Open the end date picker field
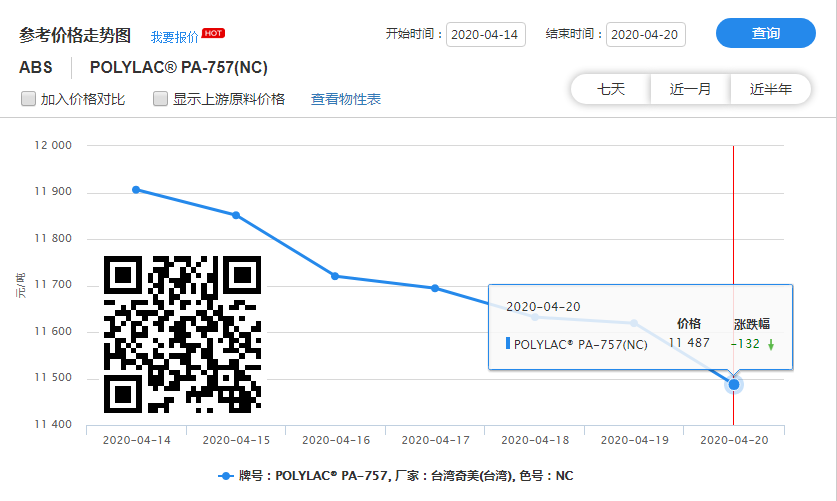Image resolution: width=837 pixels, height=501 pixels. click(x=645, y=34)
